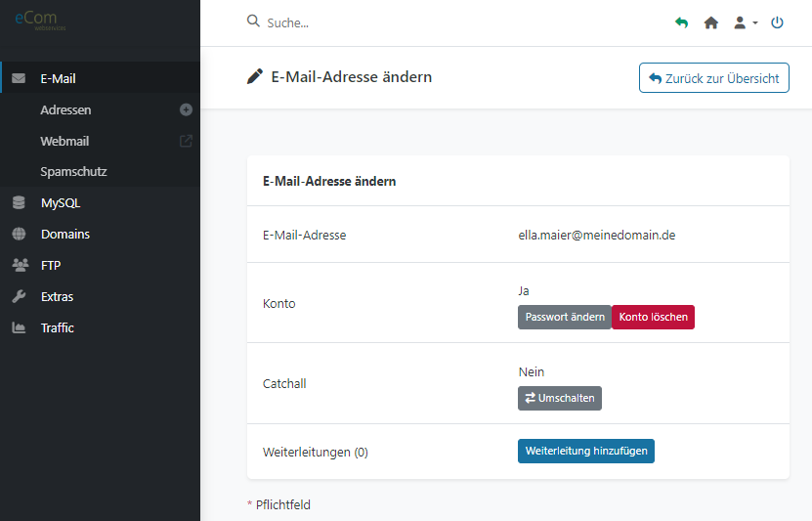Click the power logout icon
Screen dimensions: 812x521
pos(778,22)
